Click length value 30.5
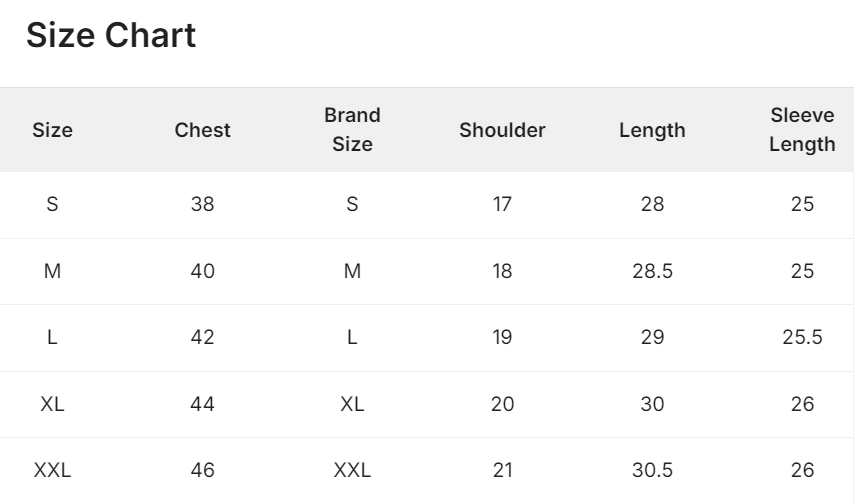854x503 pixels. point(652,470)
